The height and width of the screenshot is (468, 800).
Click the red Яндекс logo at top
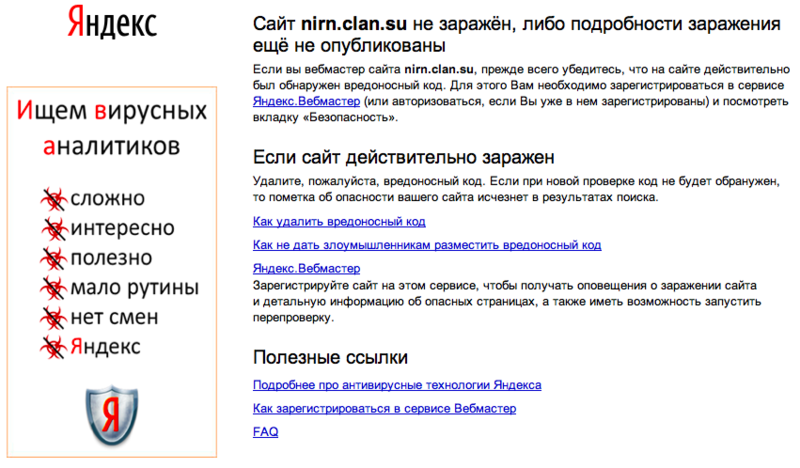[x=112, y=22]
